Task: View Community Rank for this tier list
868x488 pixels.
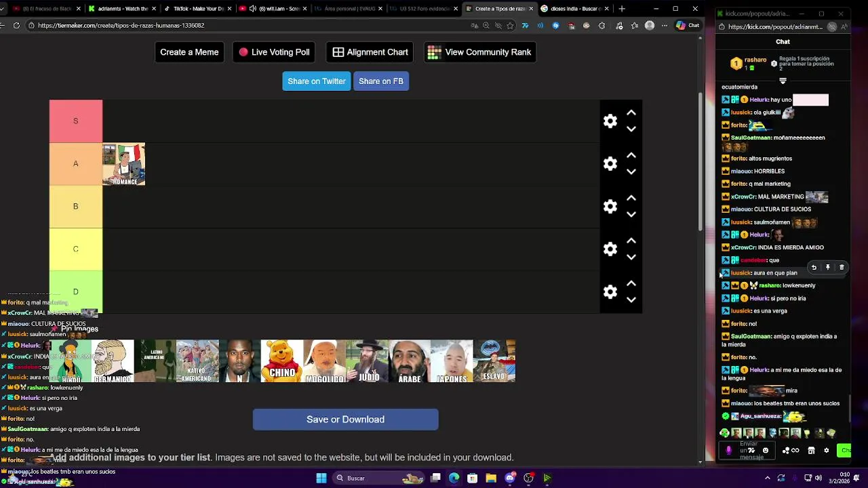Action: pos(480,52)
